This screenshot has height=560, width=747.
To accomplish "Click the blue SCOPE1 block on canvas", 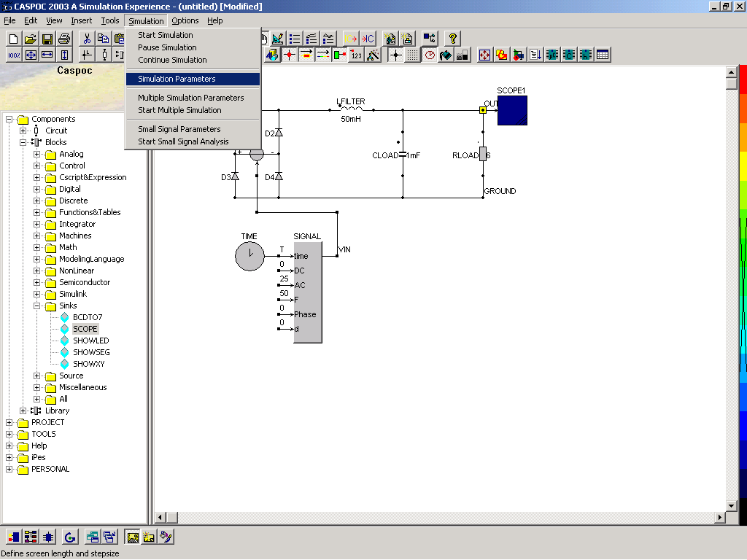I will 512,111.
